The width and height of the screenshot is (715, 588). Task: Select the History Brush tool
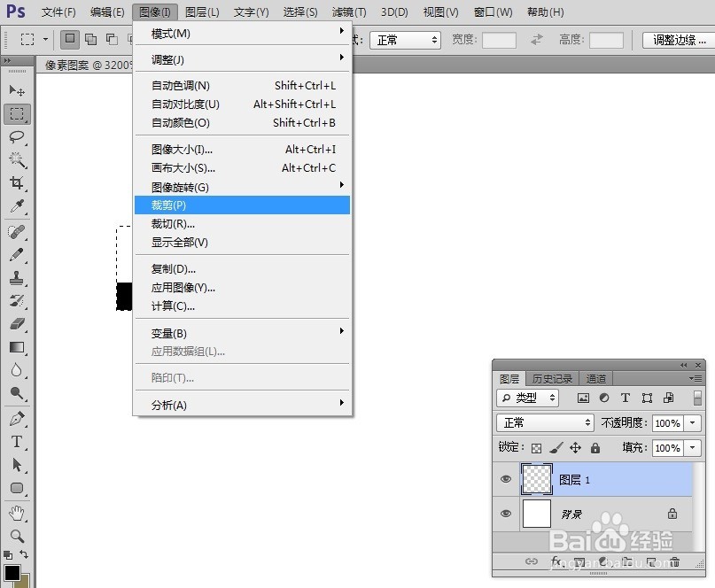coord(17,301)
